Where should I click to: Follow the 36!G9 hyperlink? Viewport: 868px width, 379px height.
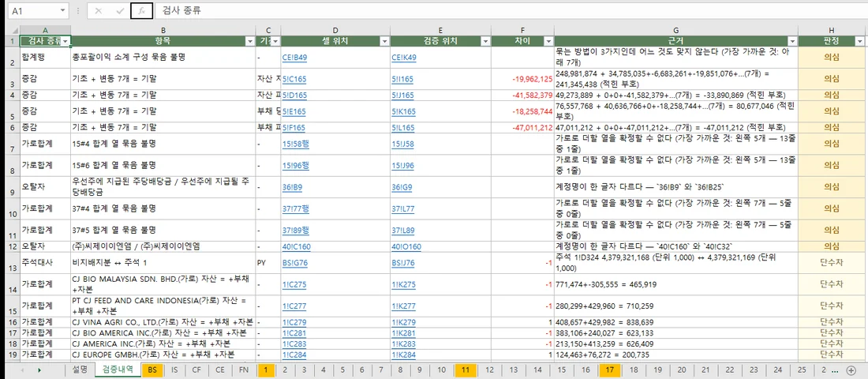(x=402, y=186)
